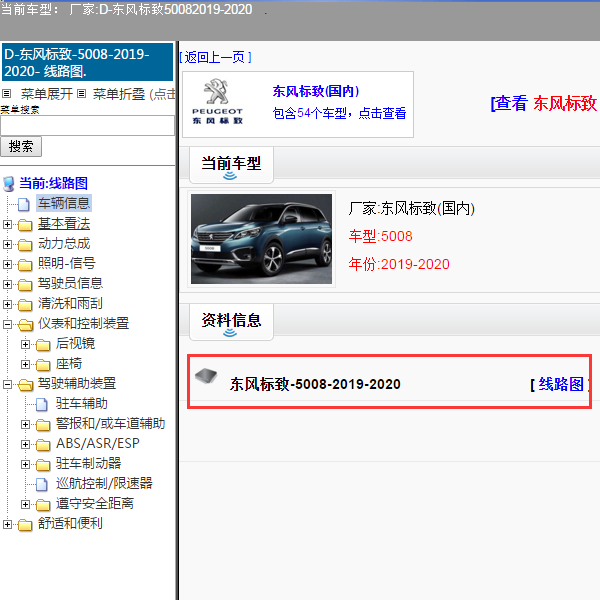Expand the 驾驶员信息 tree node

click(x=7, y=284)
